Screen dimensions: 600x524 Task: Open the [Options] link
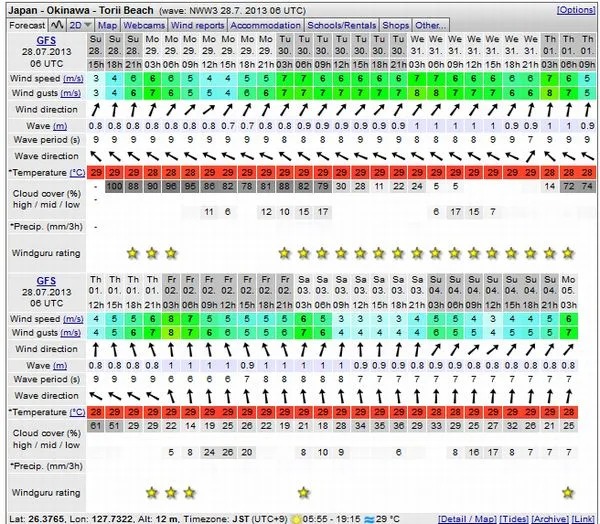tap(575, 9)
